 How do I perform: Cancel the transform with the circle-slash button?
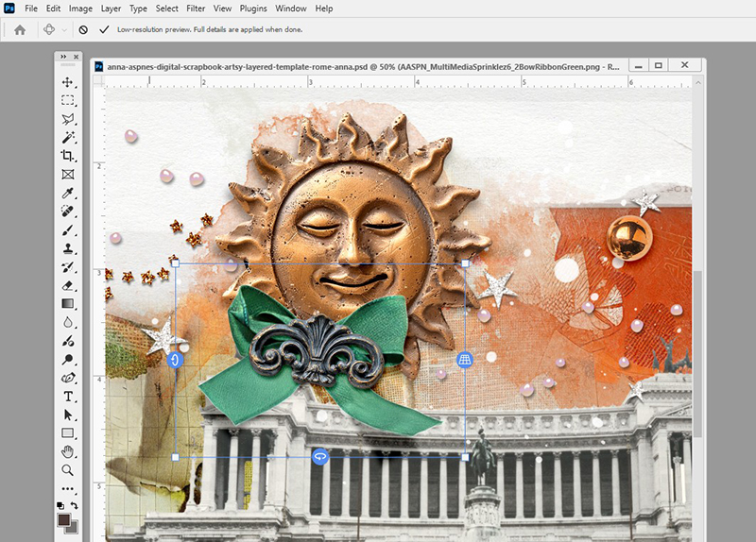83,30
